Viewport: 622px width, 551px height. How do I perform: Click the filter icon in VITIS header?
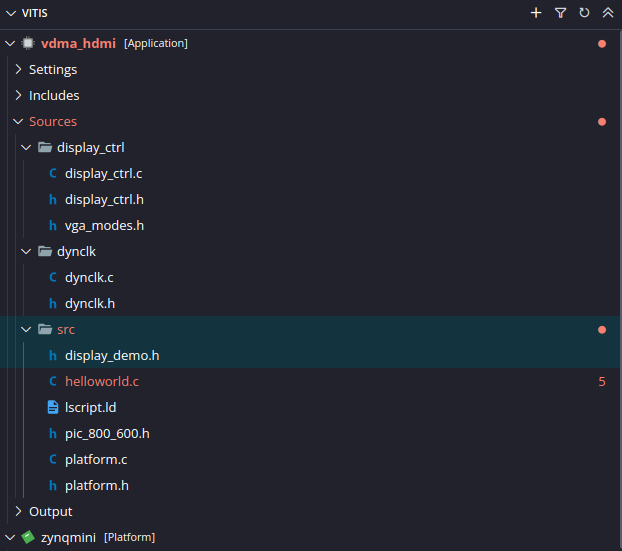[560, 13]
